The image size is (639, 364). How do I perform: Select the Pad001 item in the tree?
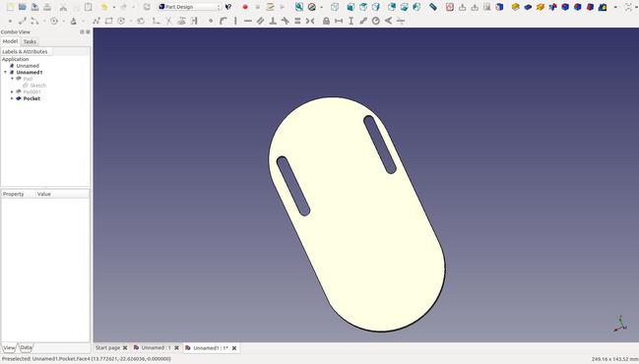point(32,92)
